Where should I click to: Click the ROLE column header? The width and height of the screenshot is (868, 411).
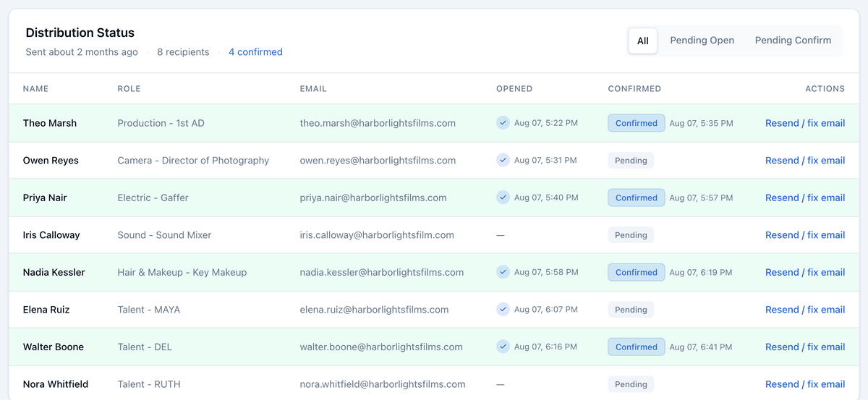pos(129,89)
